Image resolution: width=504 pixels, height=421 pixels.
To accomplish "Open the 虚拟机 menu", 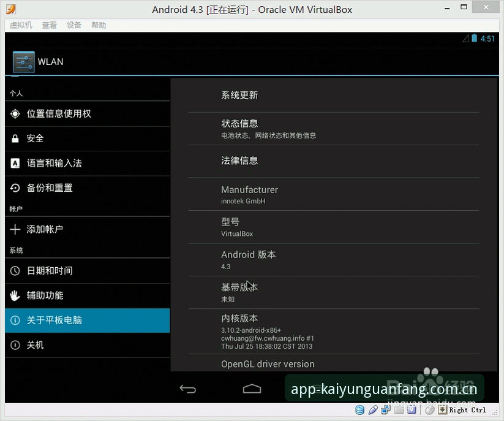I will click(x=21, y=25).
